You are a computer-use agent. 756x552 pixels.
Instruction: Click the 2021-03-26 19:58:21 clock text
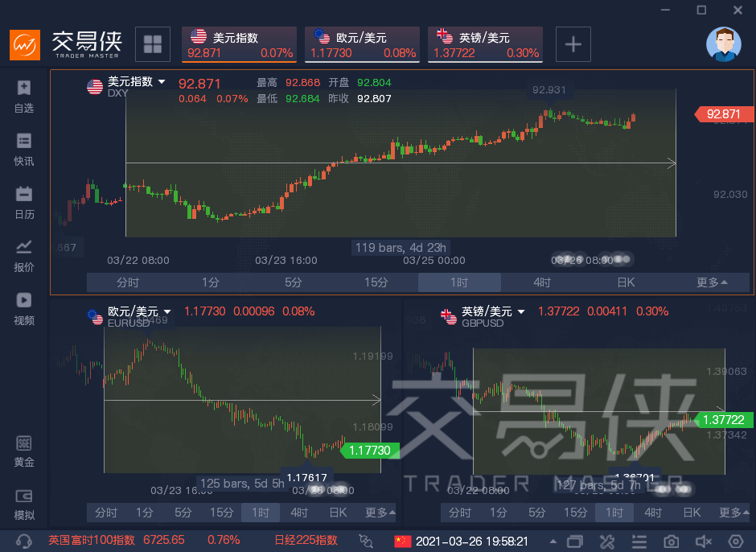[x=472, y=541]
